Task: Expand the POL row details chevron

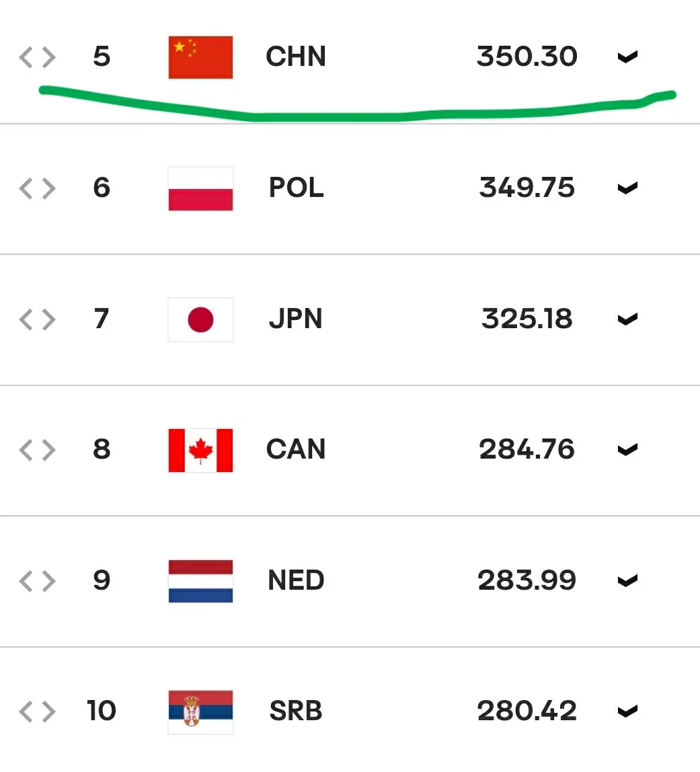Action: 627,188
